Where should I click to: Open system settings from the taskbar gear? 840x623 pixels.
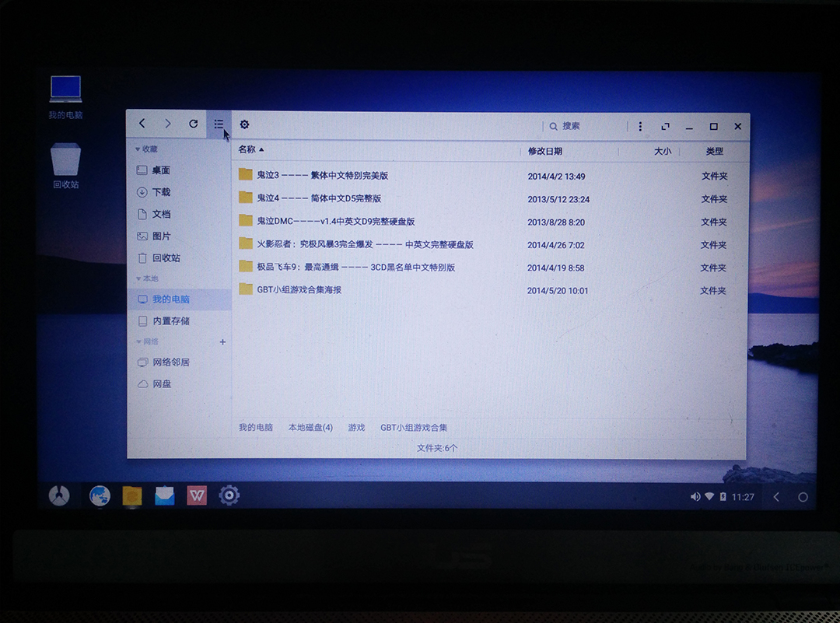[x=229, y=495]
